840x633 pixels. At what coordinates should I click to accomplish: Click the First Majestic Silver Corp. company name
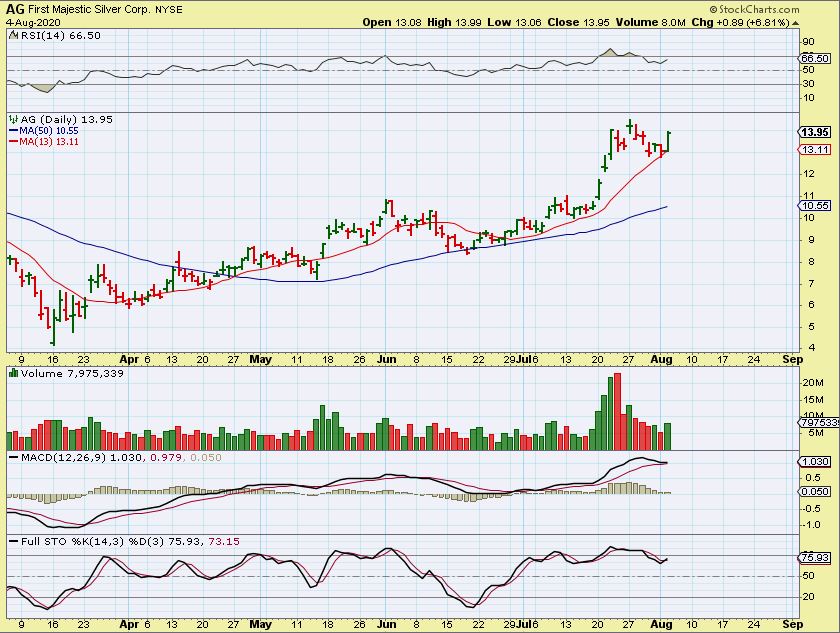click(90, 10)
